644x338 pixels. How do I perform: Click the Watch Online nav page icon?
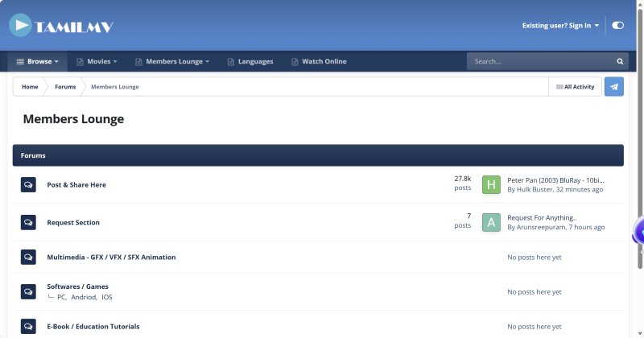295,62
